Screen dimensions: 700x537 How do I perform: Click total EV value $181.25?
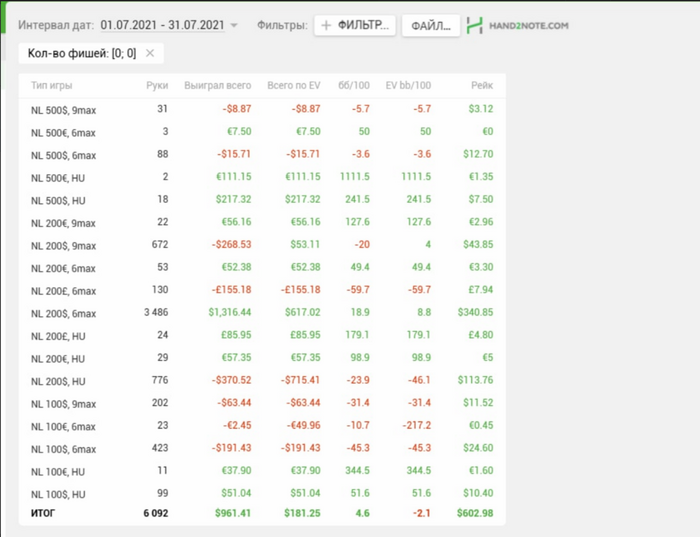[x=302, y=513]
